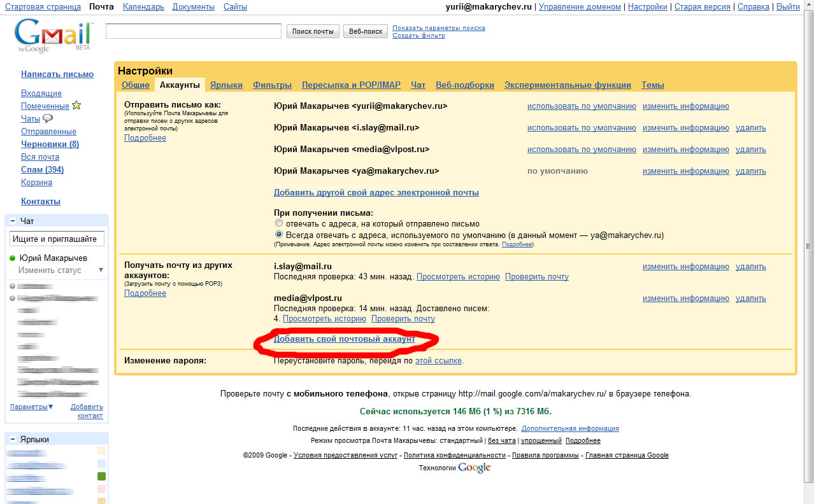Screen dimensions: 814x504
Task: Click удалить for the i.slay@mail.ru sender address
Action: pyautogui.click(x=750, y=128)
